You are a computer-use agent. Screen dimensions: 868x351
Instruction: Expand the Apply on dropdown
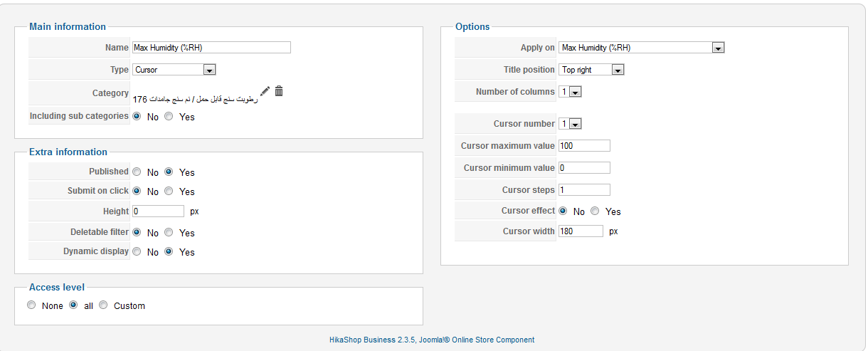click(x=718, y=48)
